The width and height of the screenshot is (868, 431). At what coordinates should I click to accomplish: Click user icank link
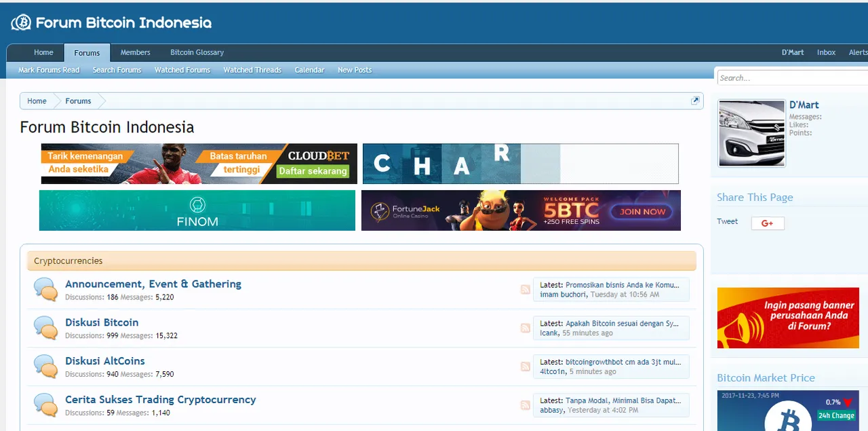[x=549, y=333]
